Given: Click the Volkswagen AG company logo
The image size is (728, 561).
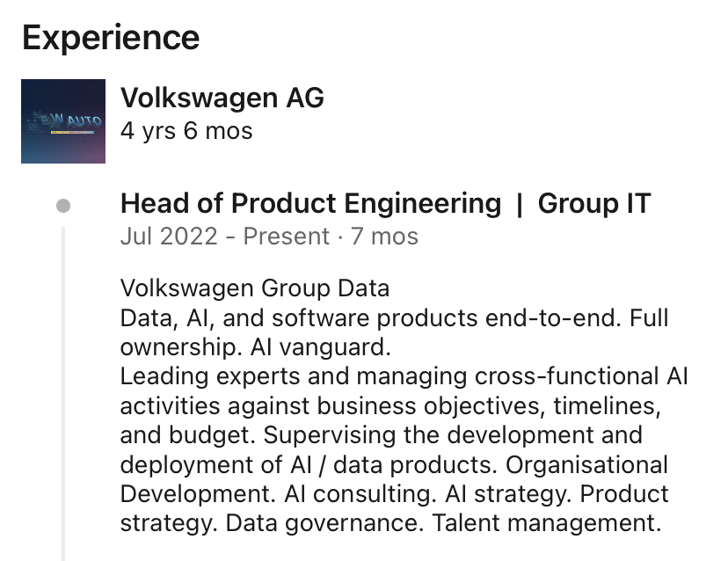Looking at the screenshot, I should [63, 121].
